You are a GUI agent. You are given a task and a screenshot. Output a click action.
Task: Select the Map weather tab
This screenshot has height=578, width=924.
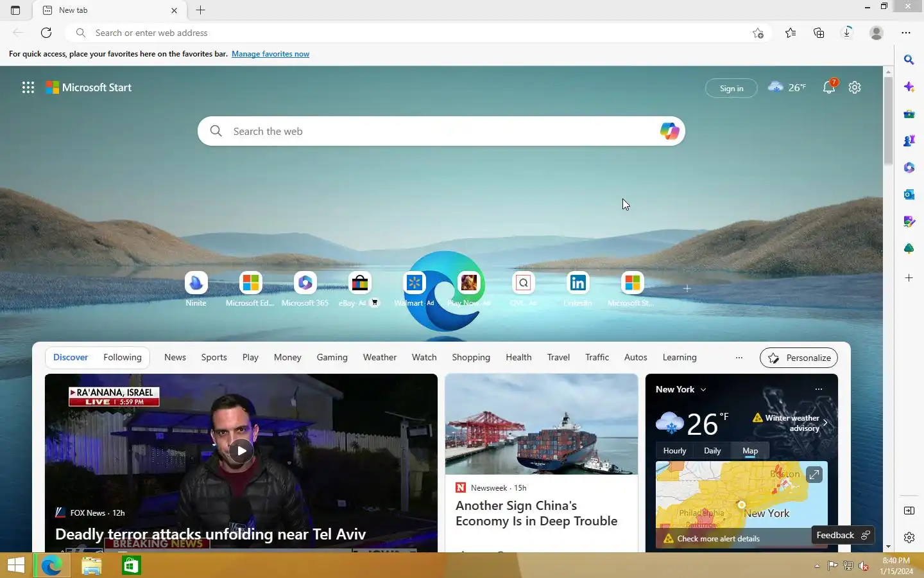pos(750,451)
